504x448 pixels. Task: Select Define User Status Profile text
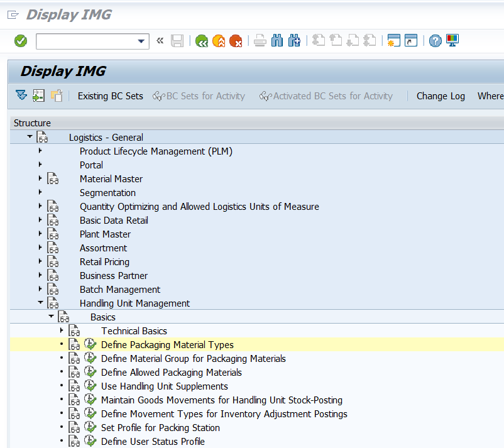coord(153,442)
